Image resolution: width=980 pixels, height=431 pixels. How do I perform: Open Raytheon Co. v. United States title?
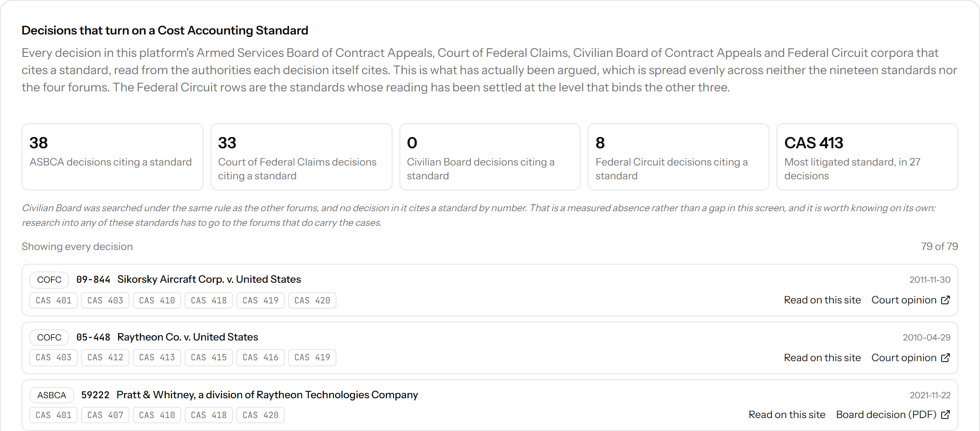coord(188,337)
